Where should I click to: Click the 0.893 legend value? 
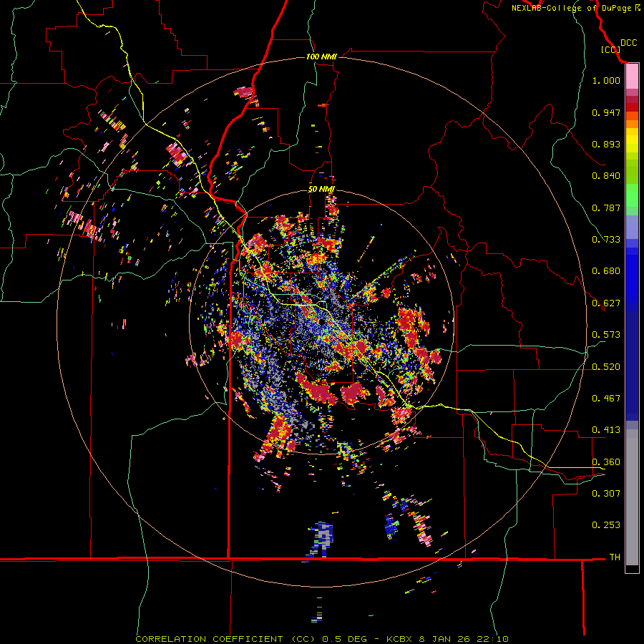pyautogui.click(x=606, y=144)
